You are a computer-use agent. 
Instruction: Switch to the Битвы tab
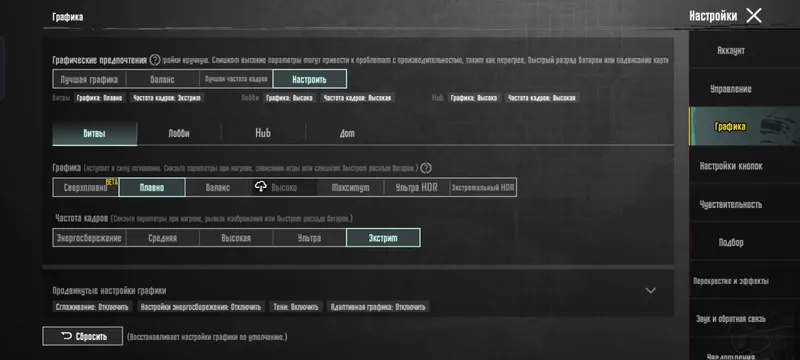pos(94,134)
